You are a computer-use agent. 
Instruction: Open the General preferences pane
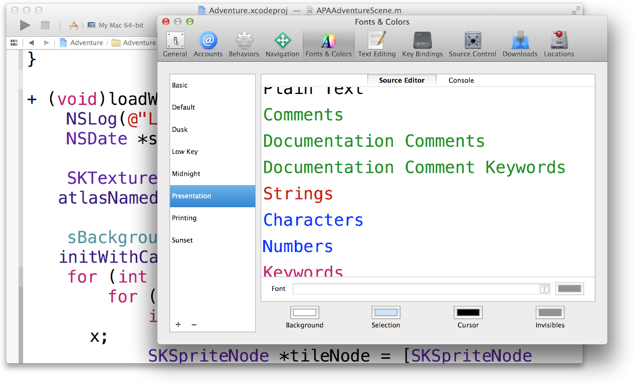click(175, 44)
